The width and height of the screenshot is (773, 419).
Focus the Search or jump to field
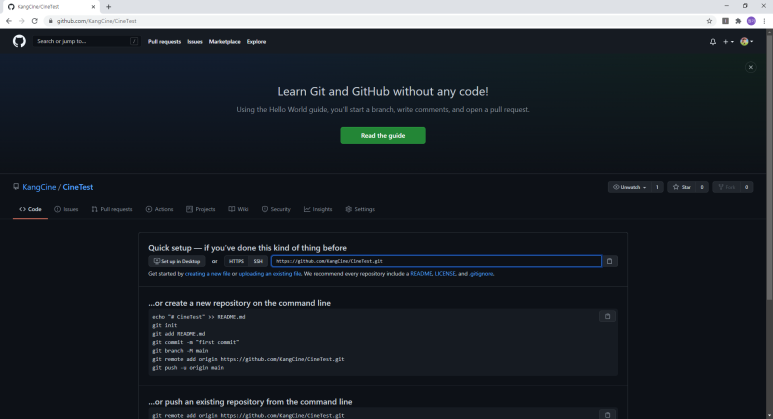coord(86,41)
